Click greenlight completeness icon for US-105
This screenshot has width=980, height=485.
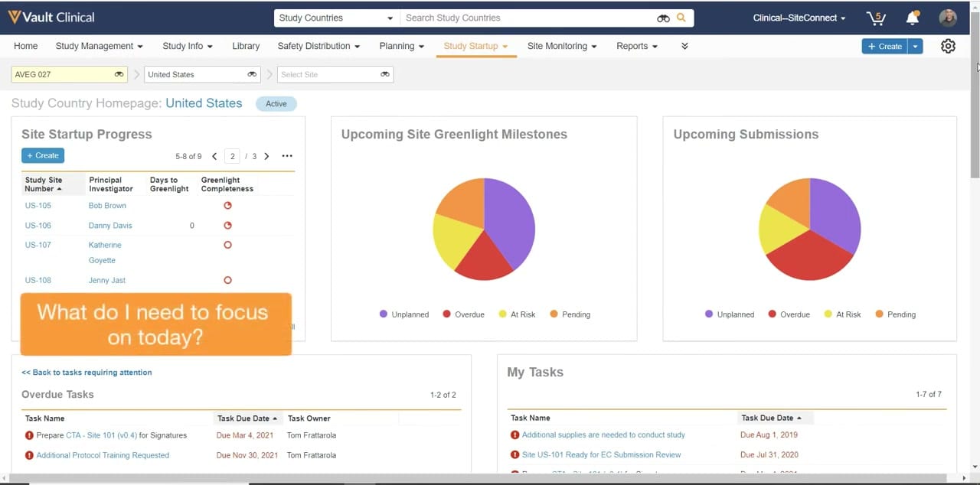(x=227, y=205)
